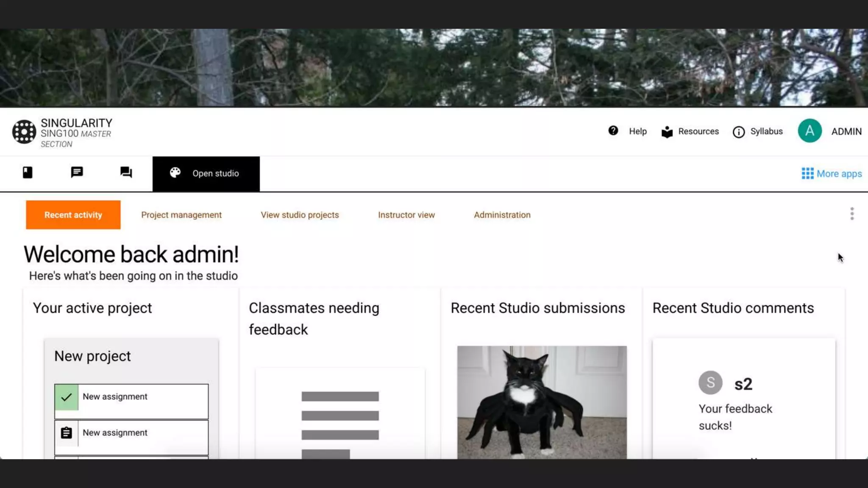Click the gray S avatar for s2 comment
Viewport: 868px width, 488px height.
710,383
